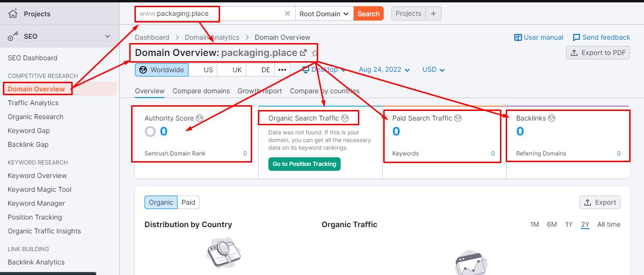Click the orange Search button
Viewport: 644px width, 275px height.
pos(368,13)
